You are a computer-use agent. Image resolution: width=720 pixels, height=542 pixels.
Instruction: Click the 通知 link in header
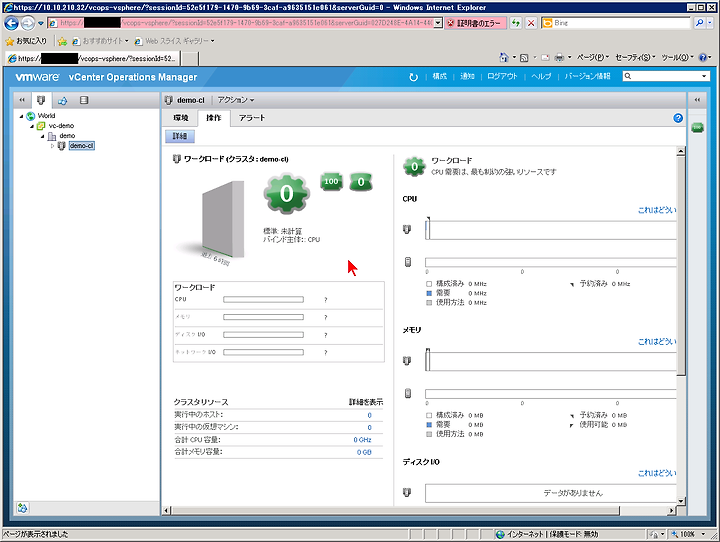(467, 76)
